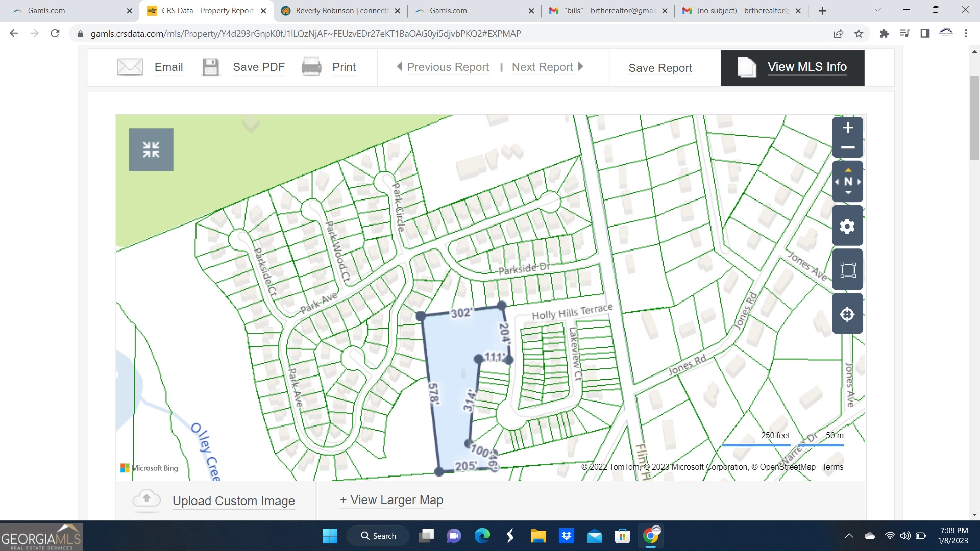
Task: Activate the fullscreen map frame icon
Action: click(x=847, y=269)
